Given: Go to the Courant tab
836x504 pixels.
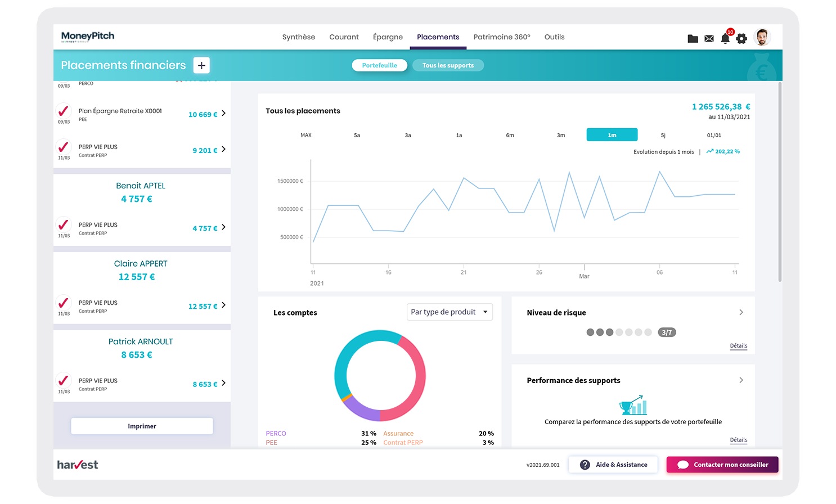Looking at the screenshot, I should pyautogui.click(x=344, y=37).
